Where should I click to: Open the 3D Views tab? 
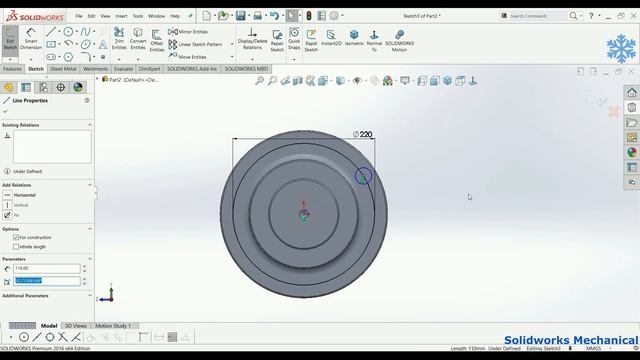[76, 325]
